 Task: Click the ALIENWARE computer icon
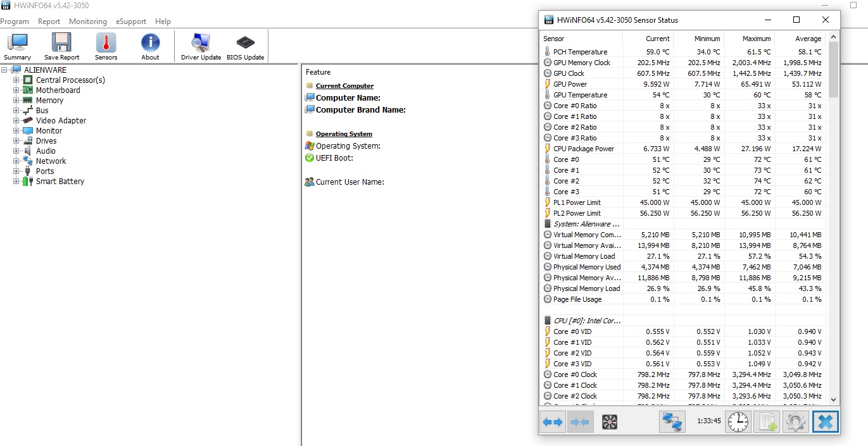(16, 70)
